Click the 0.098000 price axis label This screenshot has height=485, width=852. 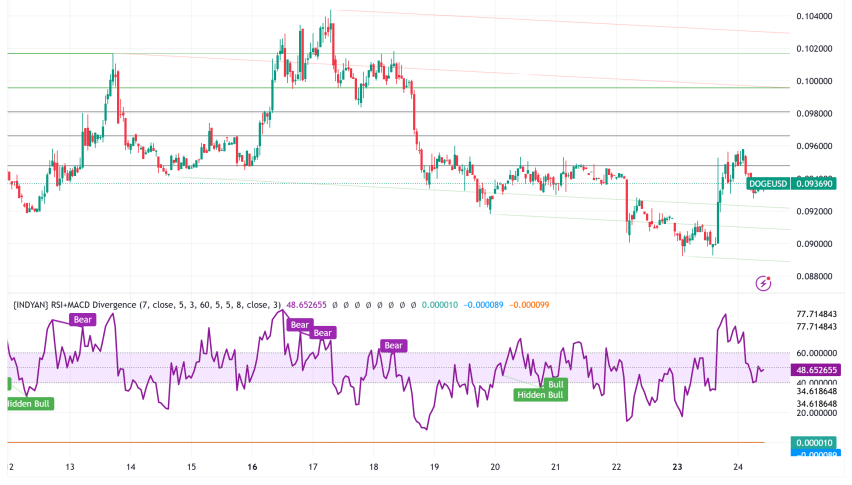816,114
